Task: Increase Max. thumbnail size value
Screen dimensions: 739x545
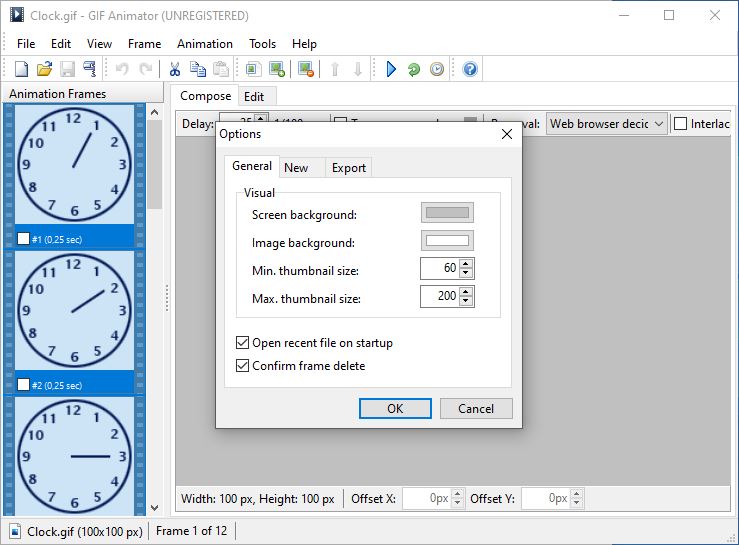Action: click(466, 292)
